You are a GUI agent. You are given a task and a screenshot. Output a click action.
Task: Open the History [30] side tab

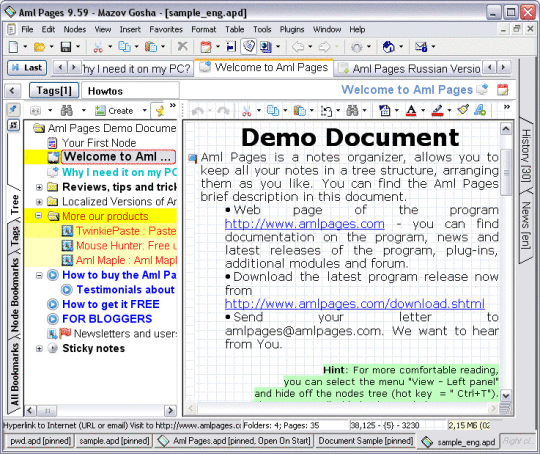[526, 156]
